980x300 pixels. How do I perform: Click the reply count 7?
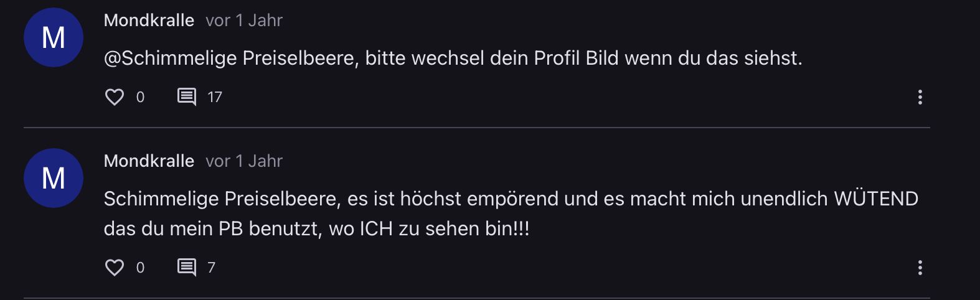(x=211, y=268)
